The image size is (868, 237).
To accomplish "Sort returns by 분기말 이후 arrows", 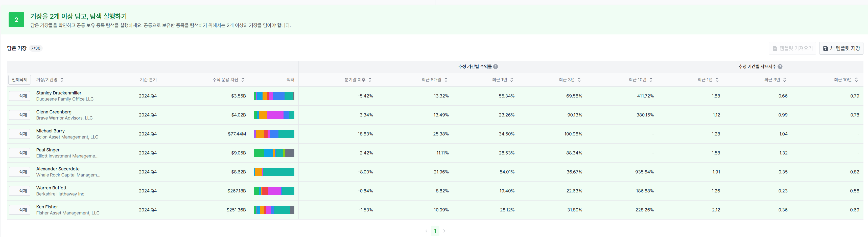I will coord(370,80).
